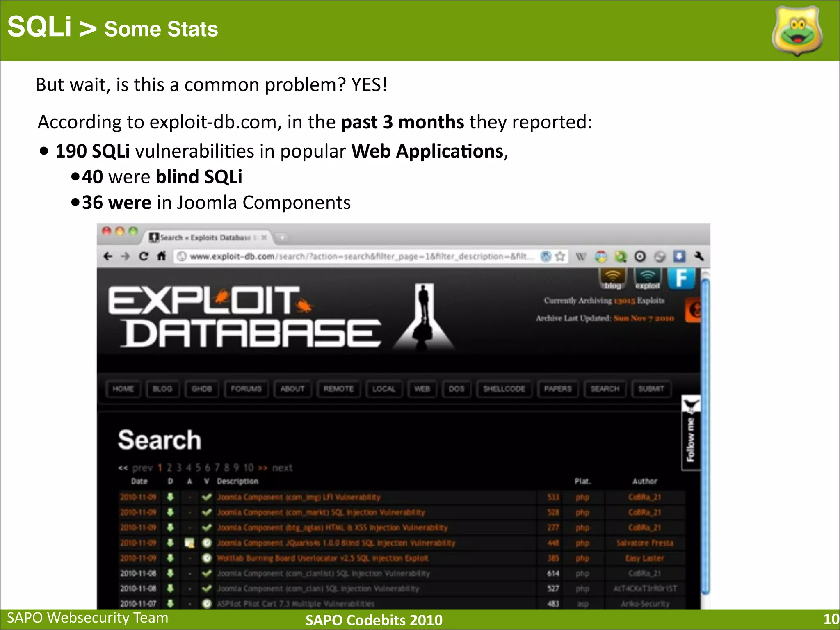Click the app icon in JQuarks4s row
The width and height of the screenshot is (840, 630).
(189, 543)
